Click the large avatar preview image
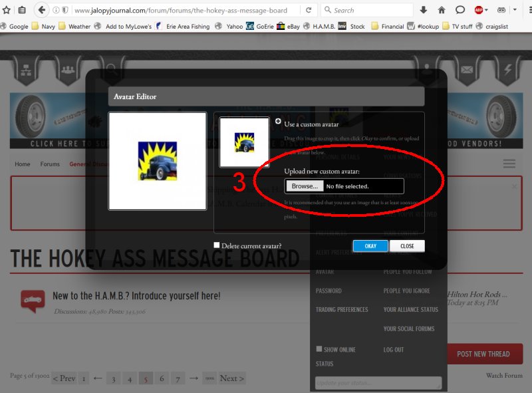Image resolution: width=532 pixels, height=393 pixels. point(158,161)
